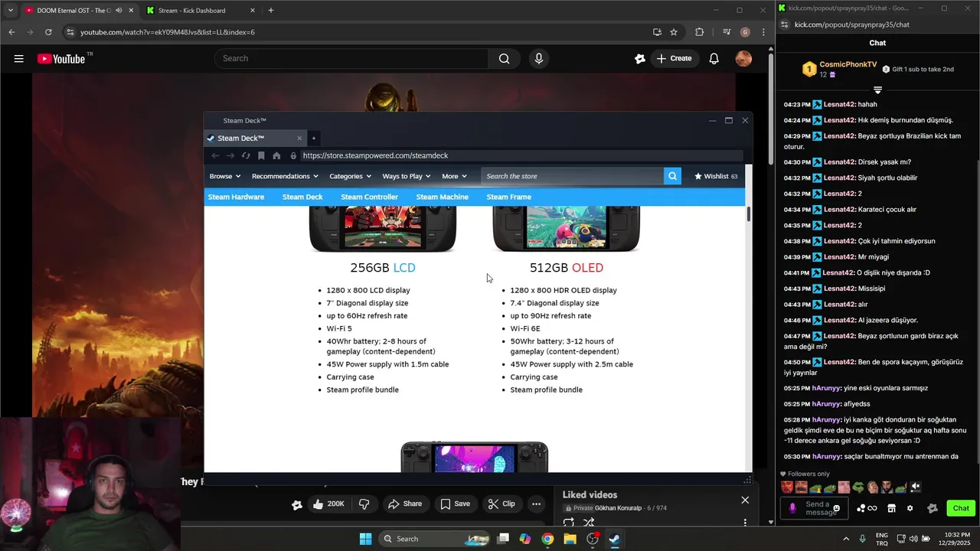
Task: Click the YouTube Create button
Action: tap(674, 58)
